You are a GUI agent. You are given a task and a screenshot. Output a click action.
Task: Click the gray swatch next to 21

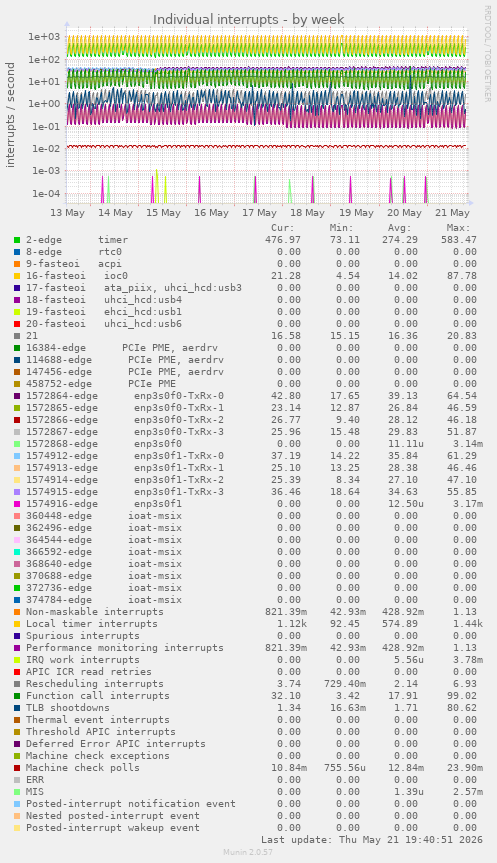[17, 336]
